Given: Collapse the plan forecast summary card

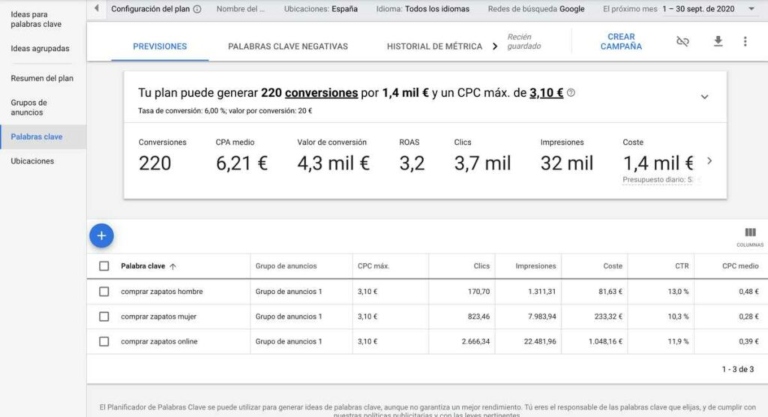Looking at the screenshot, I should coord(704,97).
